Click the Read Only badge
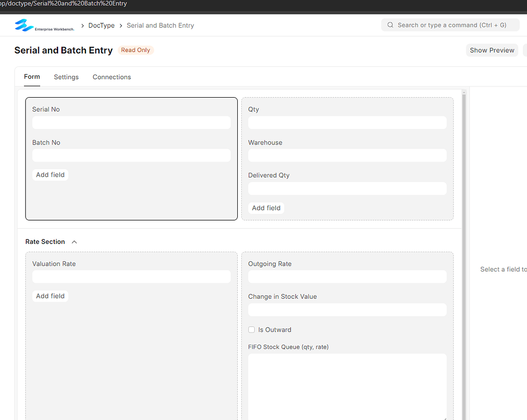 pos(135,50)
